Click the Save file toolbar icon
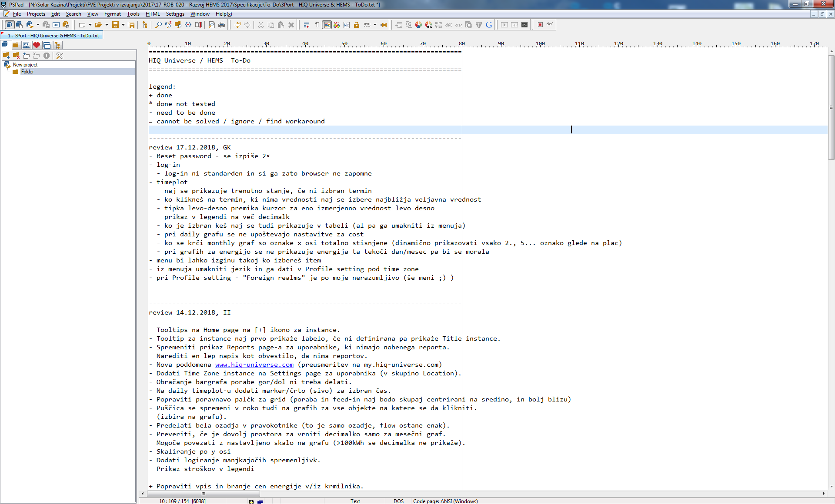The height and width of the screenshot is (504, 835). 115,25
